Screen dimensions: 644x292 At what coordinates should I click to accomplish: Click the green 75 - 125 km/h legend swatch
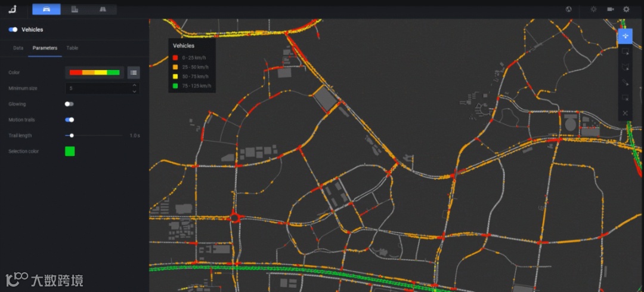pyautogui.click(x=175, y=86)
